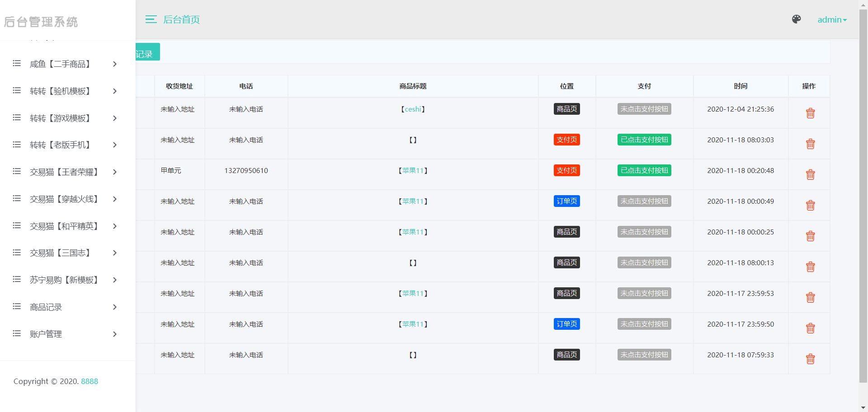This screenshot has width=868, height=412.
Task: Click the 8888 copyright link
Action: pos(90,381)
